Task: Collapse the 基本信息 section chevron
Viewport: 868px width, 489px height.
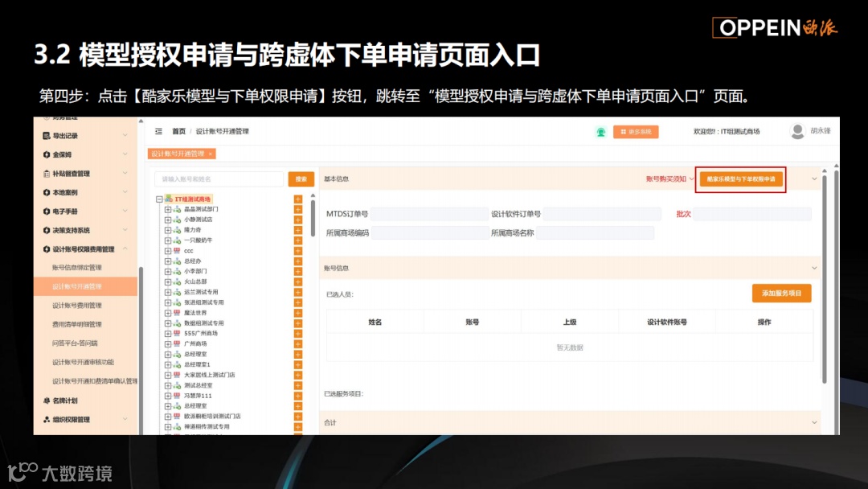Action: pyautogui.click(x=814, y=179)
